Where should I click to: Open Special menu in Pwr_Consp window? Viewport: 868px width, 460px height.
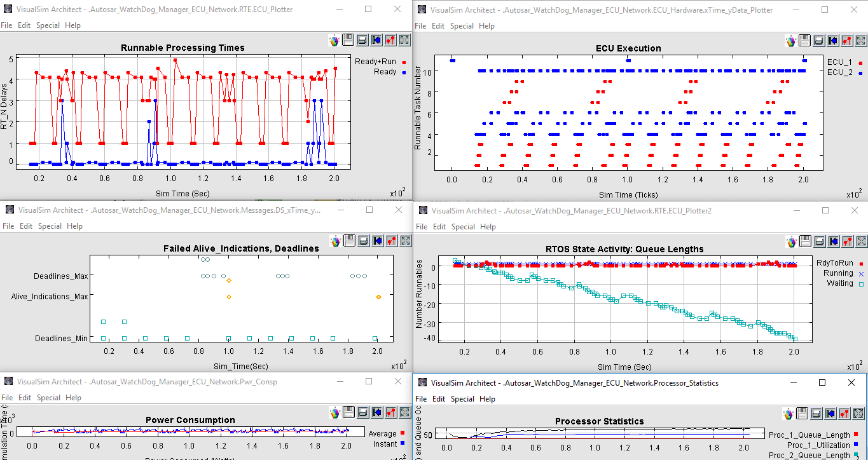point(48,398)
